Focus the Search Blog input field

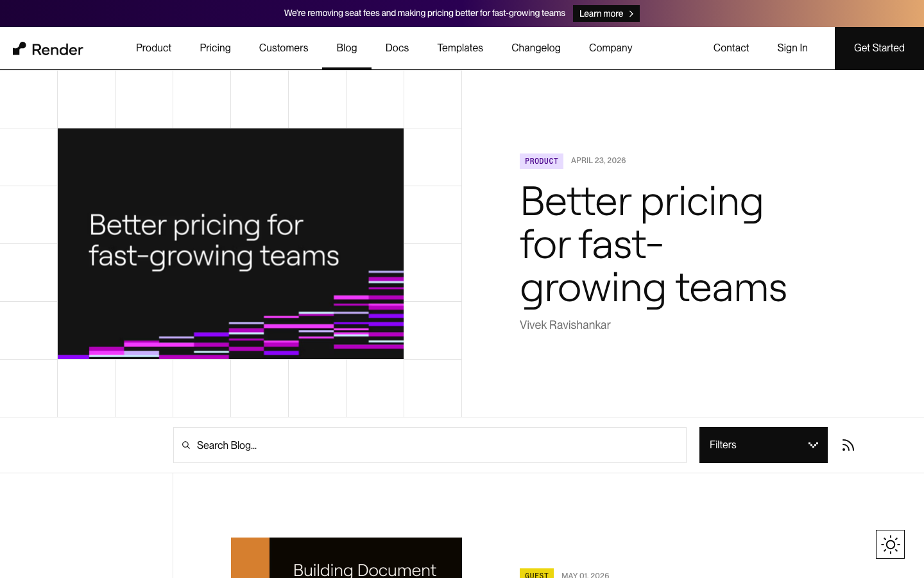point(430,445)
